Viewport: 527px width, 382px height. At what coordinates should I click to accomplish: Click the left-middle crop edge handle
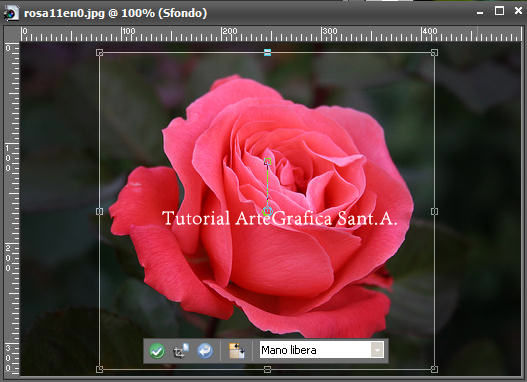pos(99,211)
